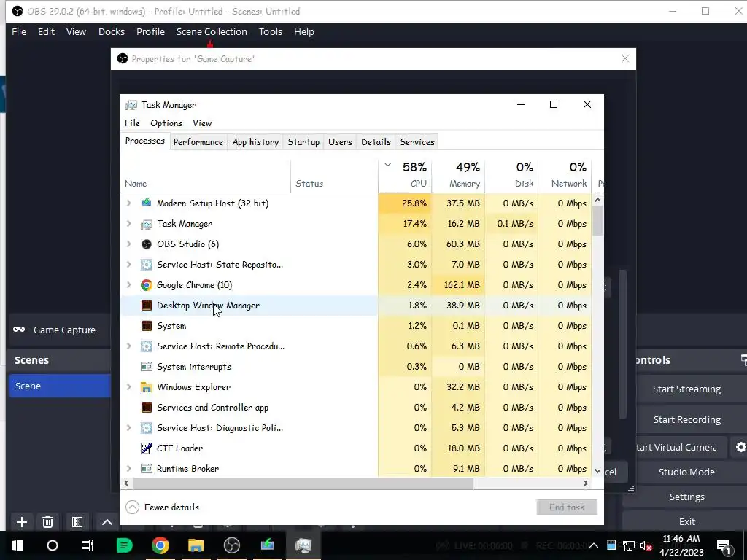Viewport: 747px width, 560px height.
Task: Expand Google Chrome (10) process group
Action: (x=128, y=285)
